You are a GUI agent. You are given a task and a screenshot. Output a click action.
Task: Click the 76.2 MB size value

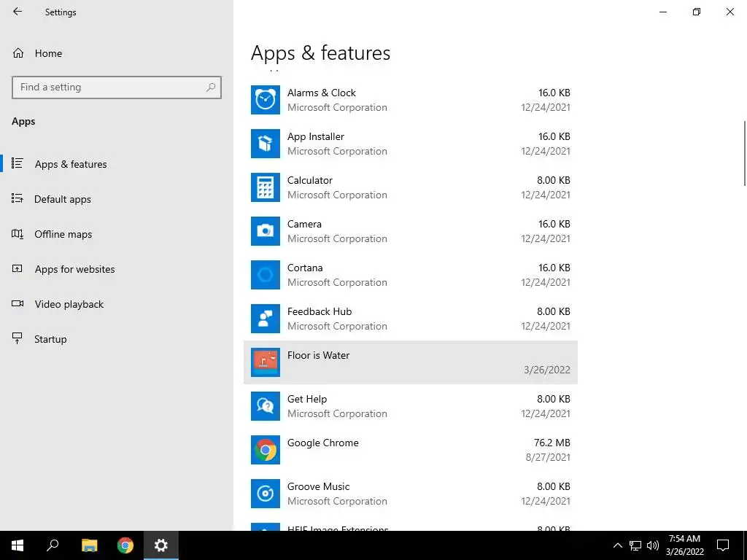click(x=551, y=443)
